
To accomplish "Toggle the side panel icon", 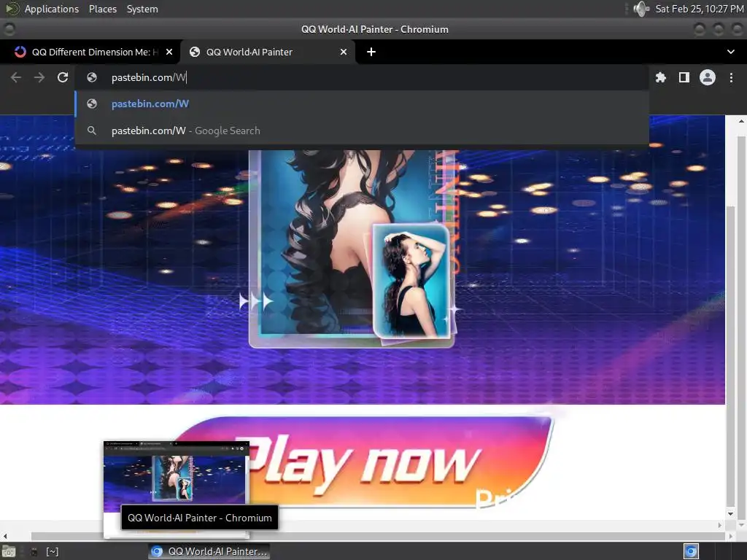I will point(684,77).
